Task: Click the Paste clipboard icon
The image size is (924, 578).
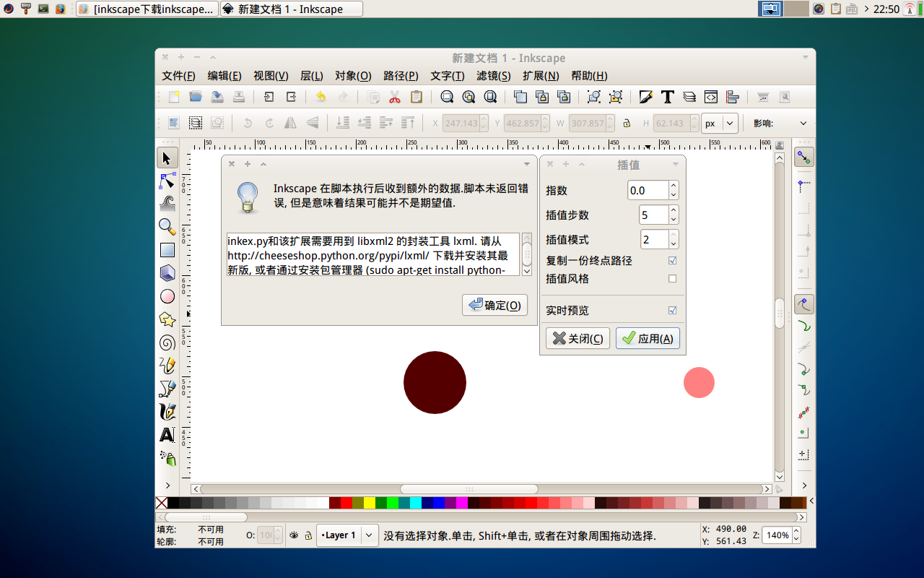Action: click(x=417, y=97)
